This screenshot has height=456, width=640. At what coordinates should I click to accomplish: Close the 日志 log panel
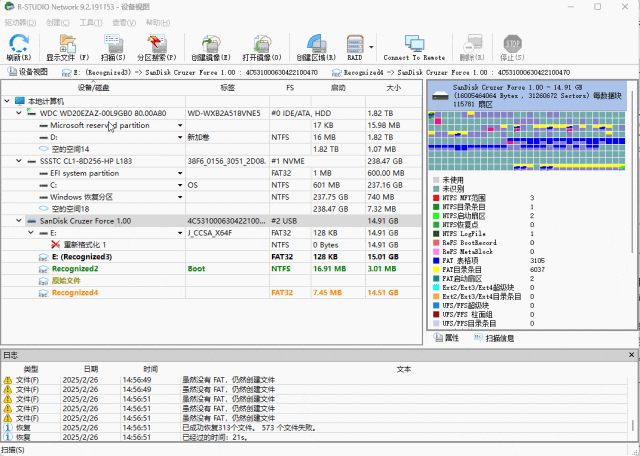coord(631,355)
